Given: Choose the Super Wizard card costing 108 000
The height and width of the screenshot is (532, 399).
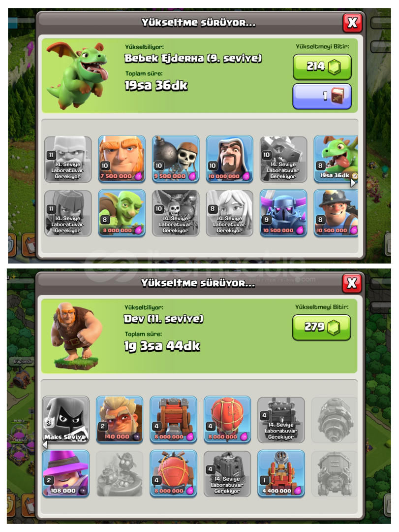Looking at the screenshot, I should [x=66, y=474].
